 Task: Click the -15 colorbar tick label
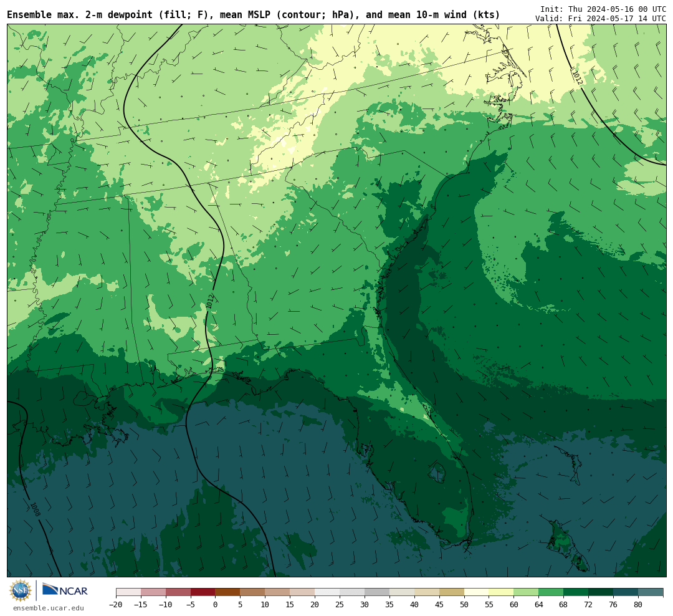coord(141,605)
